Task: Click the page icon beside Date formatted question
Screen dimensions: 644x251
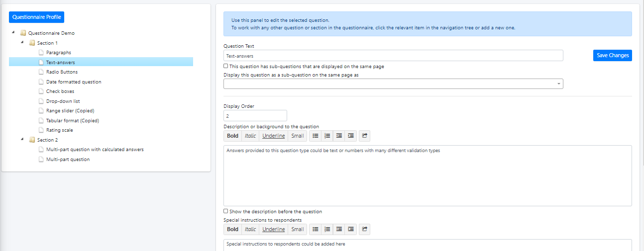Action: pos(41,82)
